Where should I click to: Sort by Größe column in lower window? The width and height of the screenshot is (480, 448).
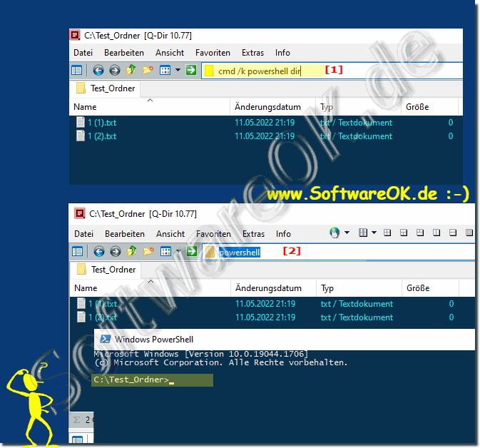pos(430,288)
